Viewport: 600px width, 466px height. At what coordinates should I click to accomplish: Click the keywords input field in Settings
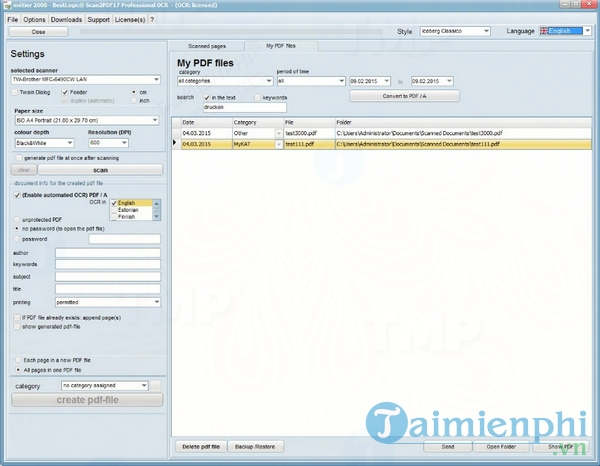pyautogui.click(x=108, y=264)
